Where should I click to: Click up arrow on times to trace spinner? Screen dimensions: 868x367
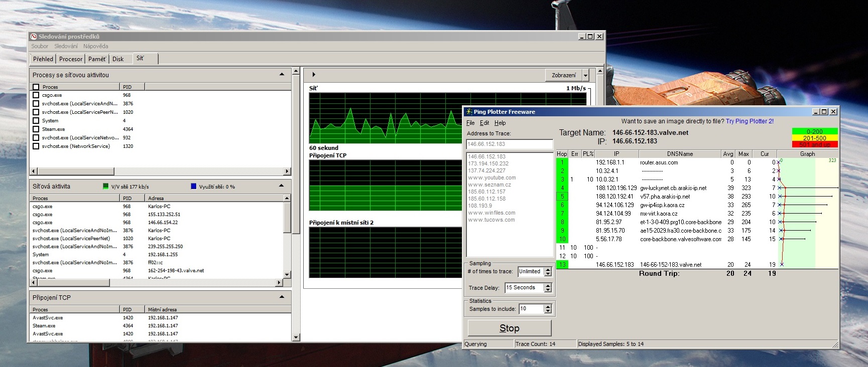point(548,269)
